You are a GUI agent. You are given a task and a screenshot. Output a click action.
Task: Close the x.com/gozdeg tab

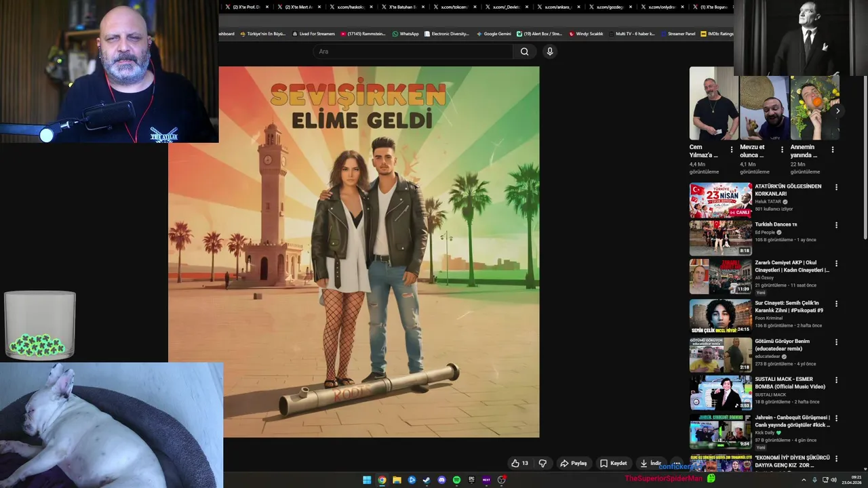tap(631, 7)
